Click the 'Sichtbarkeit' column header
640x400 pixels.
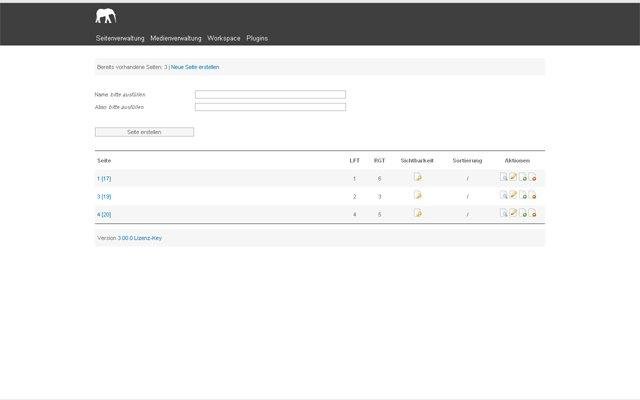tap(417, 160)
